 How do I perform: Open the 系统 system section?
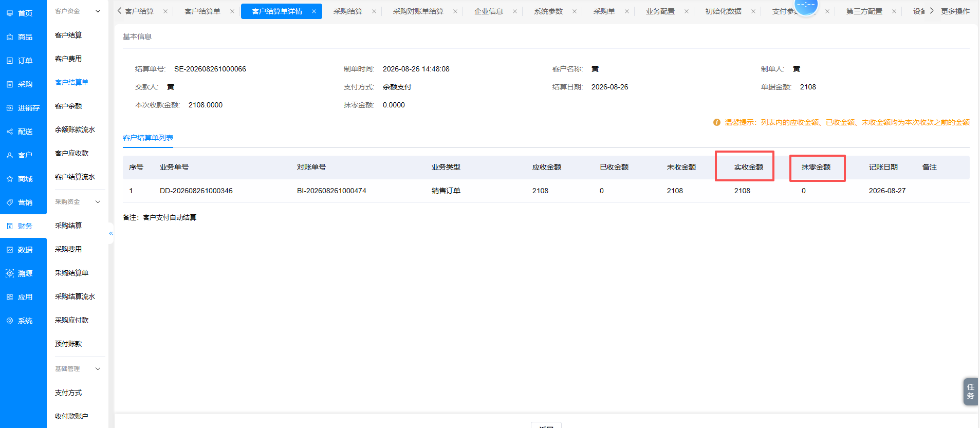(23, 321)
